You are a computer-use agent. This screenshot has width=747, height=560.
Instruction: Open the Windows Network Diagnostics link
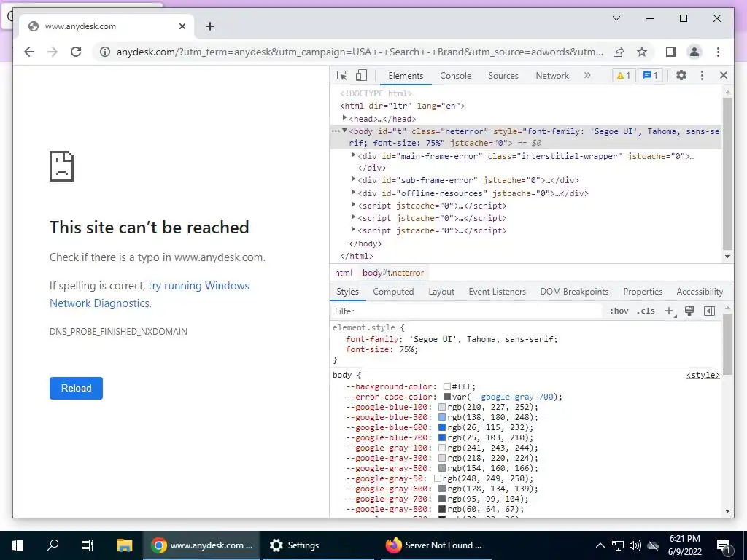click(x=149, y=295)
